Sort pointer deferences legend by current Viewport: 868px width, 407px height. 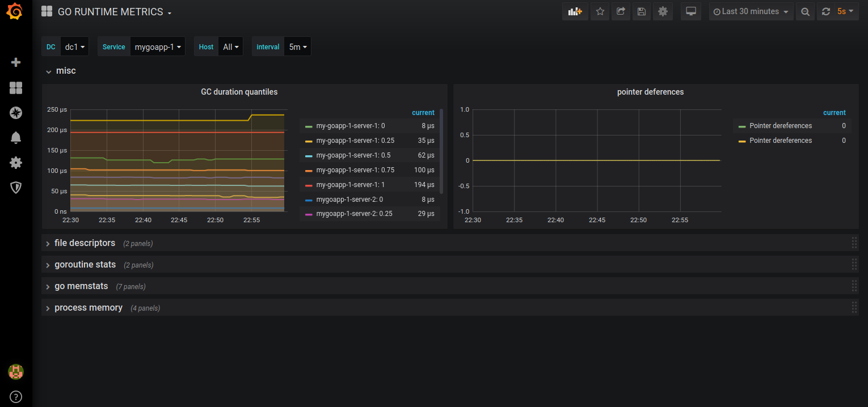coord(835,113)
